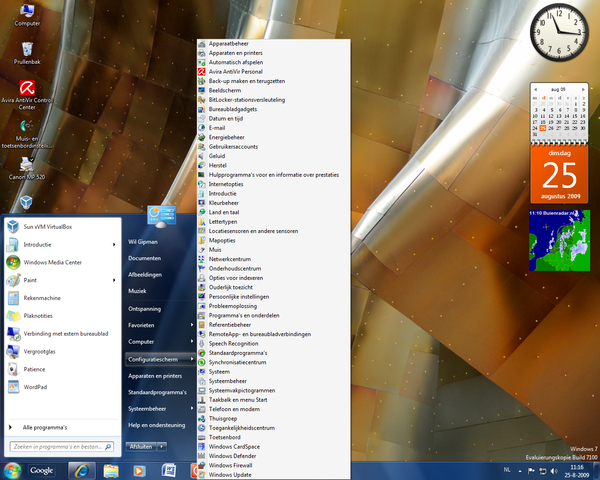The image size is (600, 480).
Task: Open Canon MP 520 desktop shortcut
Action: coord(27,168)
